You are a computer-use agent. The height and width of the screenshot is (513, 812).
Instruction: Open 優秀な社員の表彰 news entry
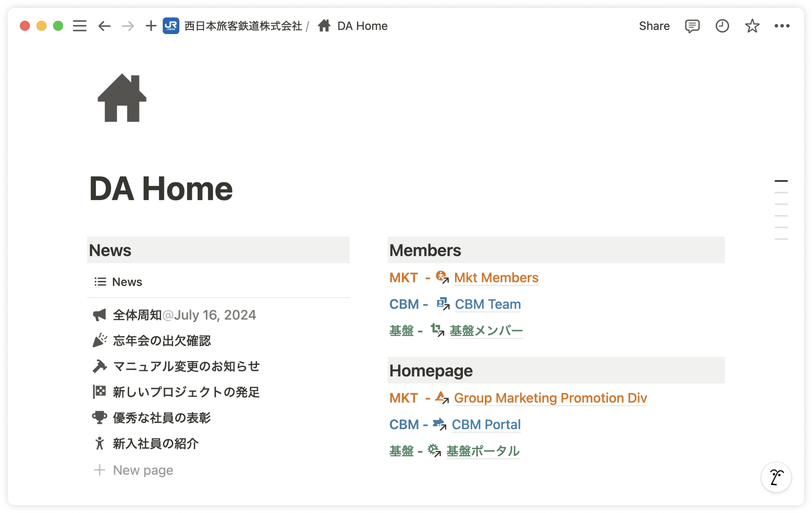[x=162, y=418]
